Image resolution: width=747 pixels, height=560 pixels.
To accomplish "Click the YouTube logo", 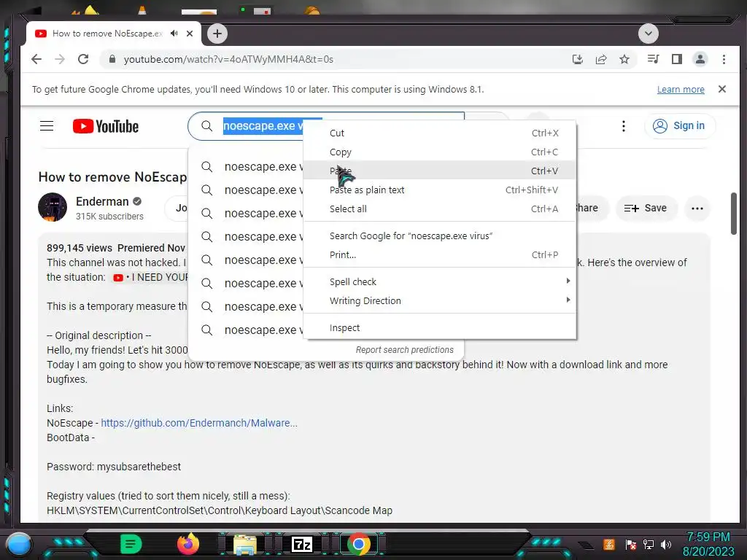I will pos(106,126).
